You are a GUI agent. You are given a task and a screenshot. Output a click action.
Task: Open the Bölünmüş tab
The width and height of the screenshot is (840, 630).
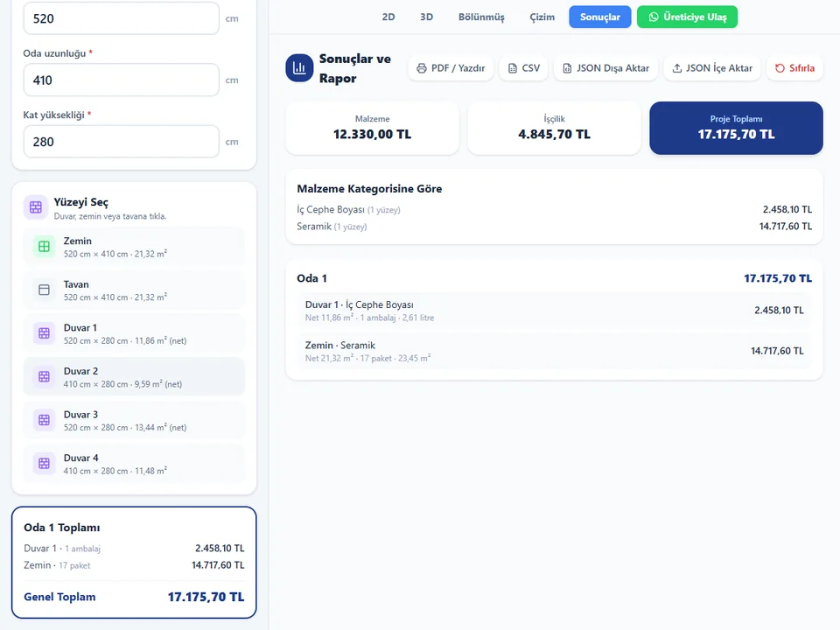[x=481, y=17]
